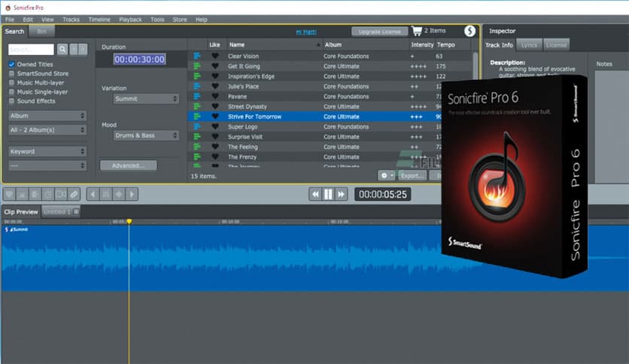Click the right arrow icon in timeline toolbar
Viewport: 629px width, 364px height.
[x=132, y=195]
